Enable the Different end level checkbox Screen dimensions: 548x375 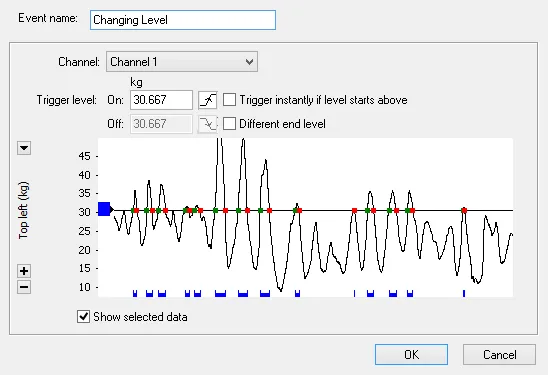(x=229, y=124)
